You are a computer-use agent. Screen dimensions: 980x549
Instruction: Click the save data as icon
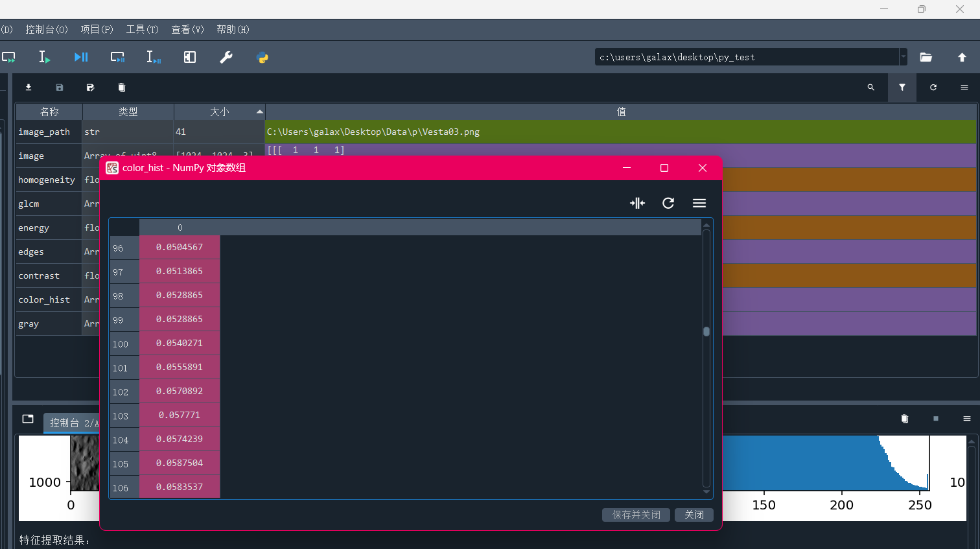pos(91,88)
